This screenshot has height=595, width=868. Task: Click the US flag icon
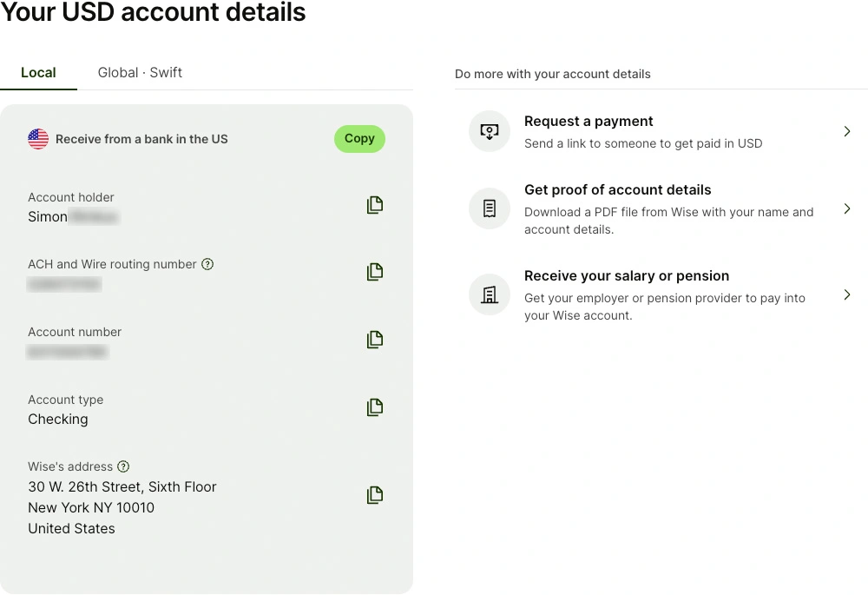click(38, 139)
